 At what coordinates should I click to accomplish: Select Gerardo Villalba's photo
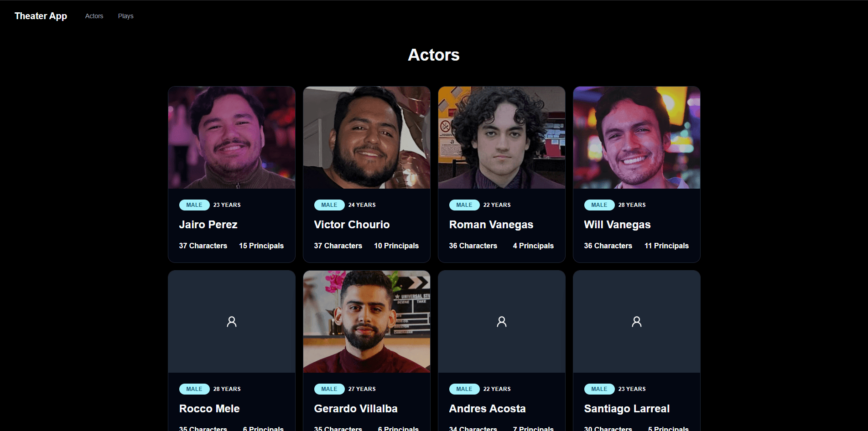[x=367, y=322]
